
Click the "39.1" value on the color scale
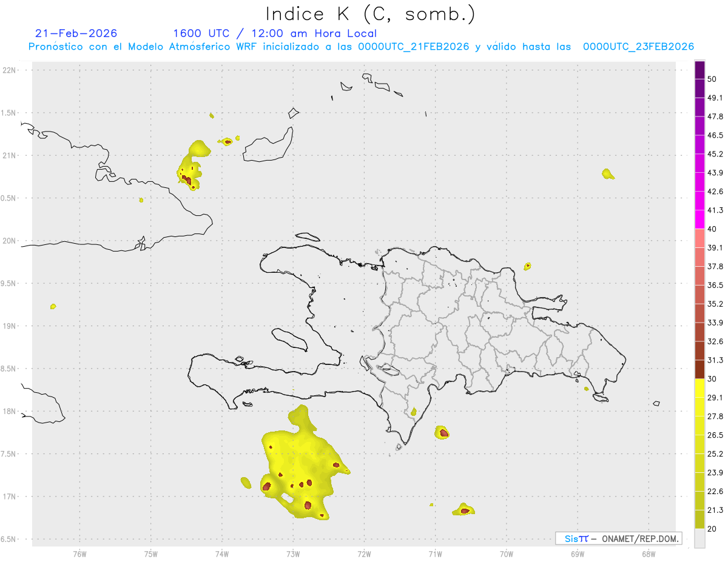pos(715,247)
